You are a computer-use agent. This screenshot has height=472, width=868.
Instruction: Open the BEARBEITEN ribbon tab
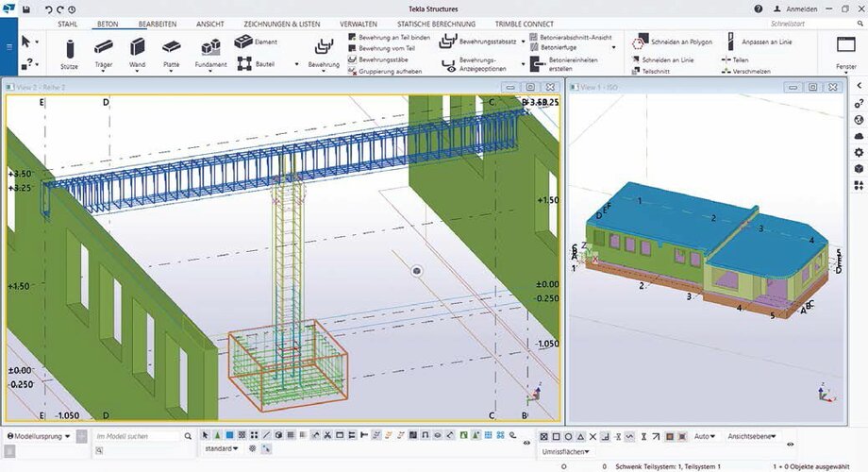[x=158, y=24]
